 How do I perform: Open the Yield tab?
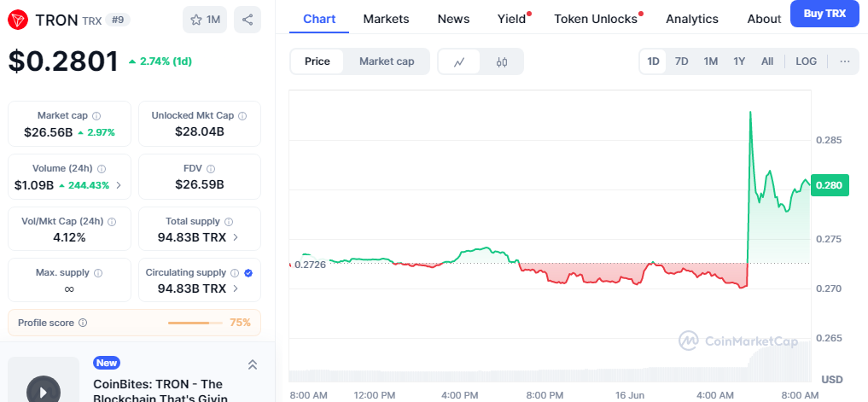tap(512, 19)
